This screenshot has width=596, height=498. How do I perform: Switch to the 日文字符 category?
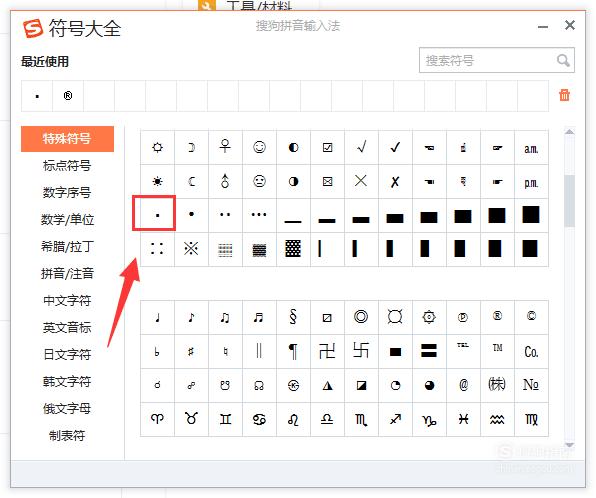[67, 354]
